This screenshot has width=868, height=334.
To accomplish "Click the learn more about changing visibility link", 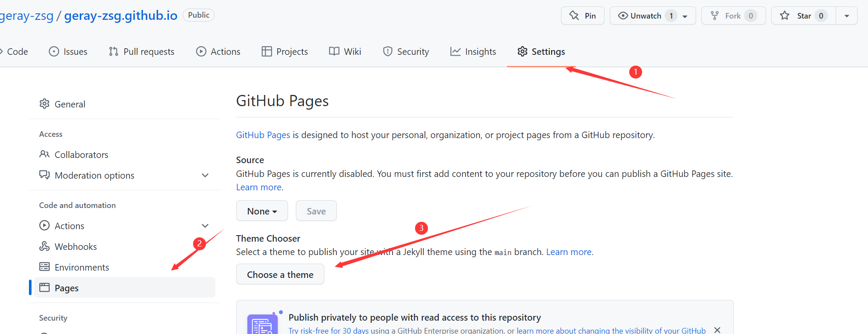I will (x=611, y=331).
